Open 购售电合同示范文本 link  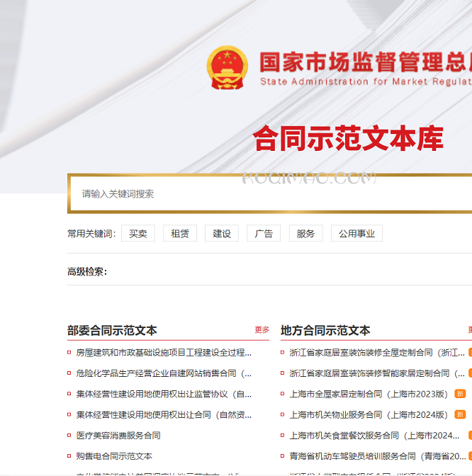point(114,456)
